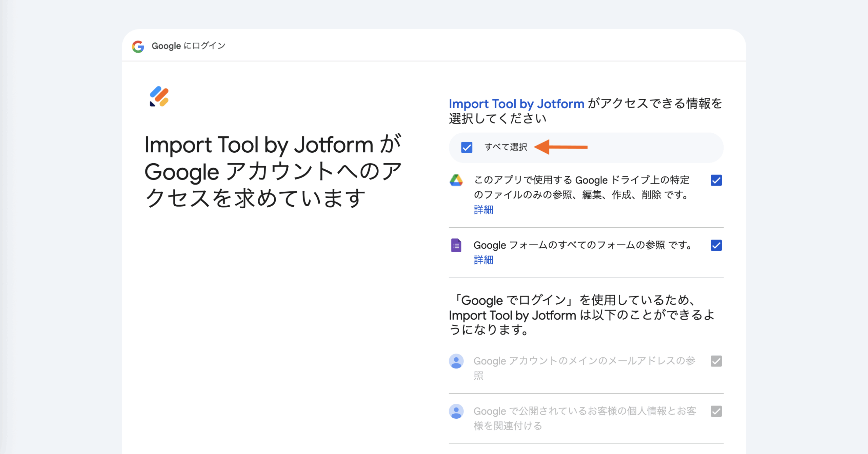This screenshot has width=868, height=454.
Task: Toggle the すべて選択 checkbox
Action: click(x=467, y=147)
